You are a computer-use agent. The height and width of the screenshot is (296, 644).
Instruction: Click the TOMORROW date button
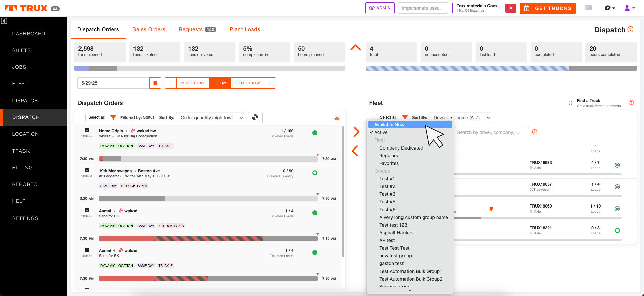247,83
